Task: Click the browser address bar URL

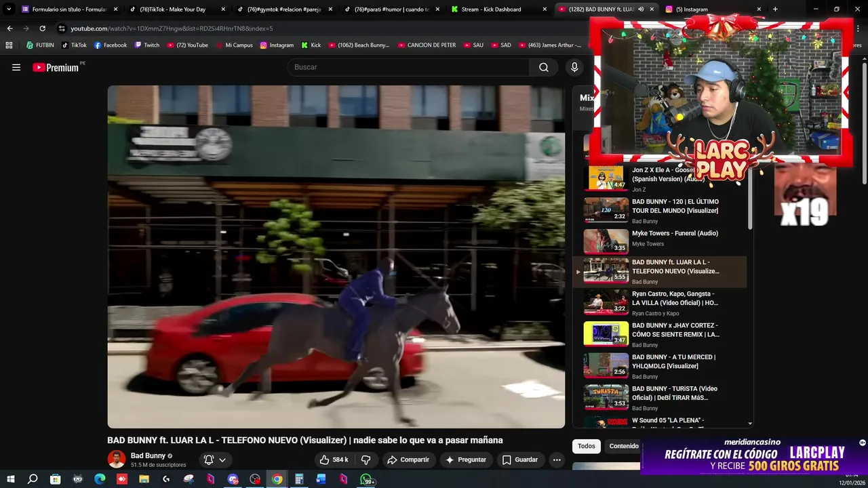Action: pyautogui.click(x=172, y=28)
